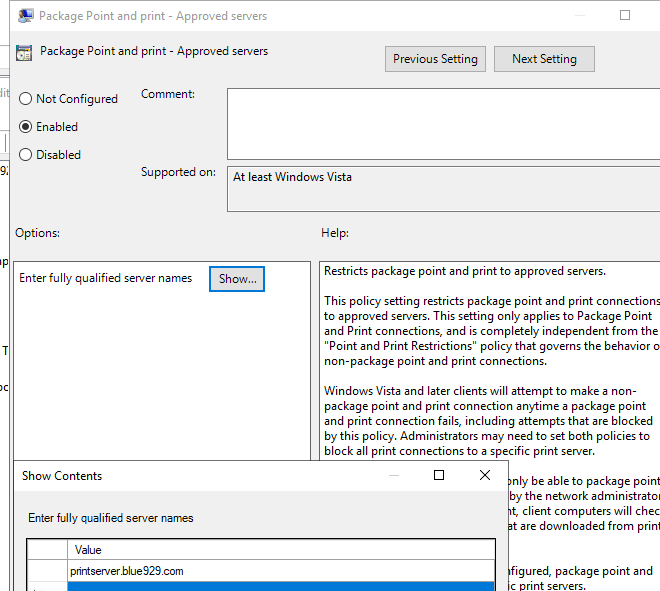660x591 pixels.
Task: Click the policy setting icon beside the heading
Action: click(x=24, y=54)
